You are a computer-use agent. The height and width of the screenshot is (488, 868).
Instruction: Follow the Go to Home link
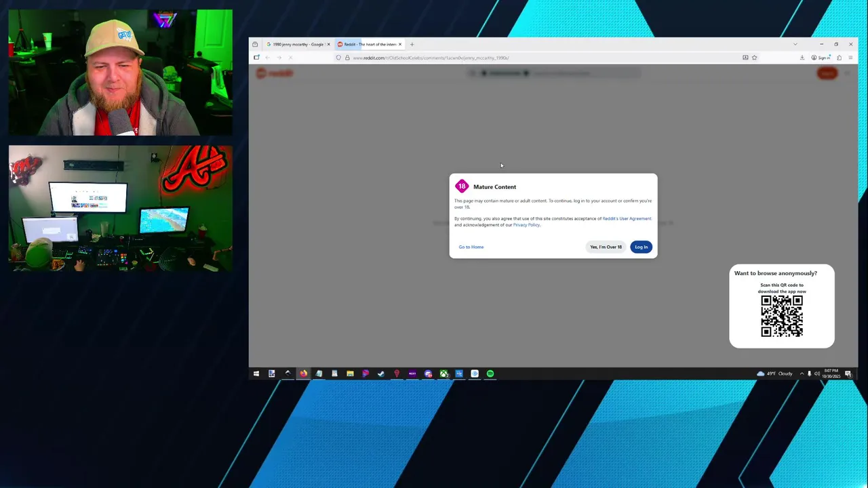click(471, 247)
